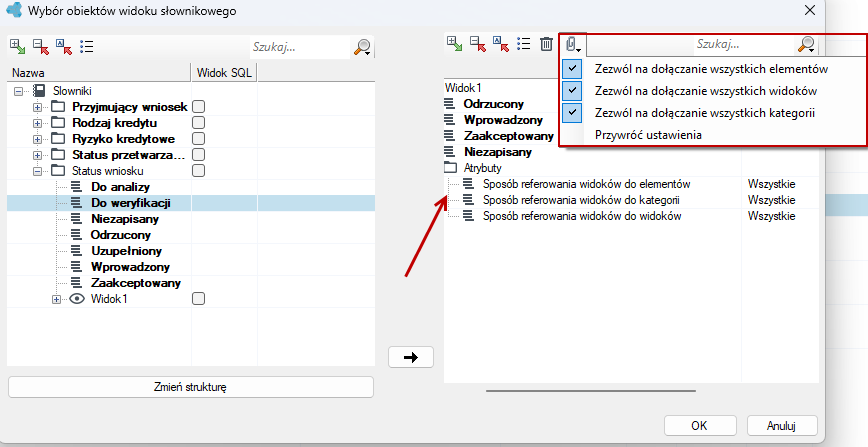
Task: Click the left Szukaj search field
Action: pos(300,47)
